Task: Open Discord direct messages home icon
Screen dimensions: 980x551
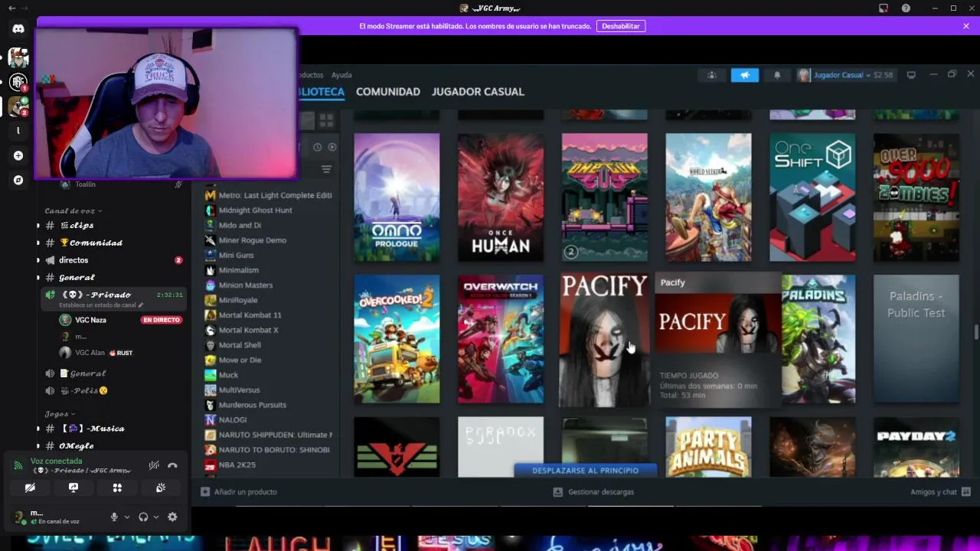Action: pos(18,28)
